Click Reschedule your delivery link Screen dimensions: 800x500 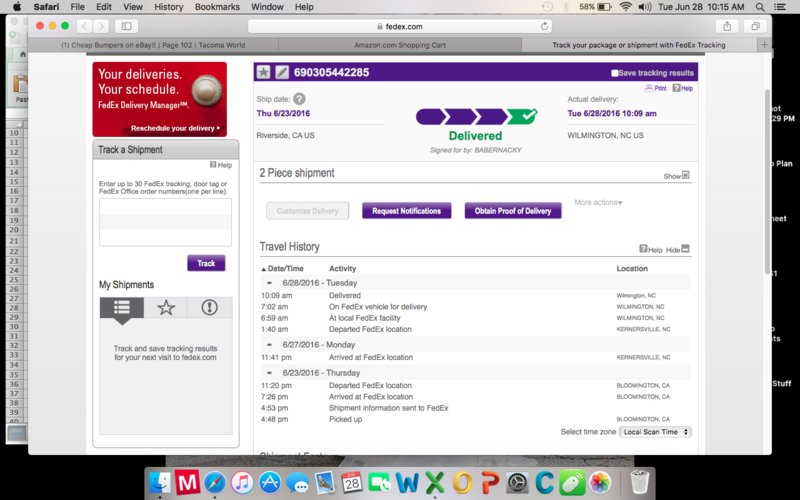[176, 129]
